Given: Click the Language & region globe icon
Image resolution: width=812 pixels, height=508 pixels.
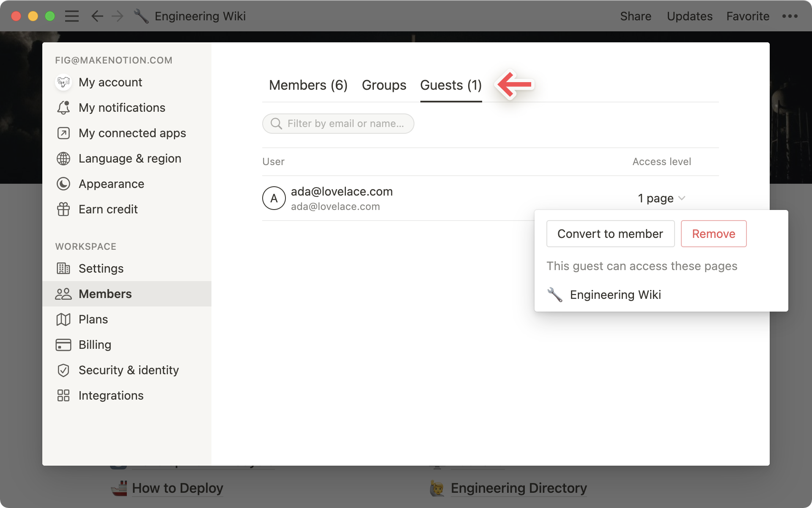Looking at the screenshot, I should (63, 158).
